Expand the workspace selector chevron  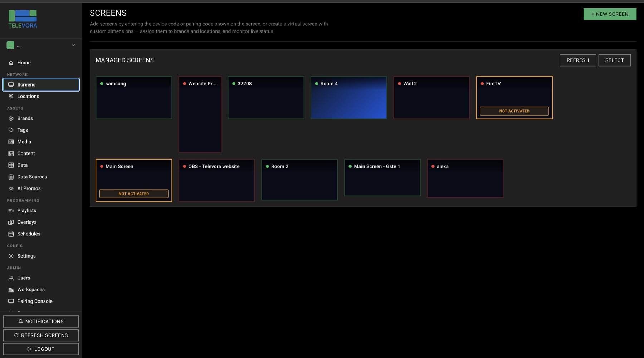coord(73,45)
